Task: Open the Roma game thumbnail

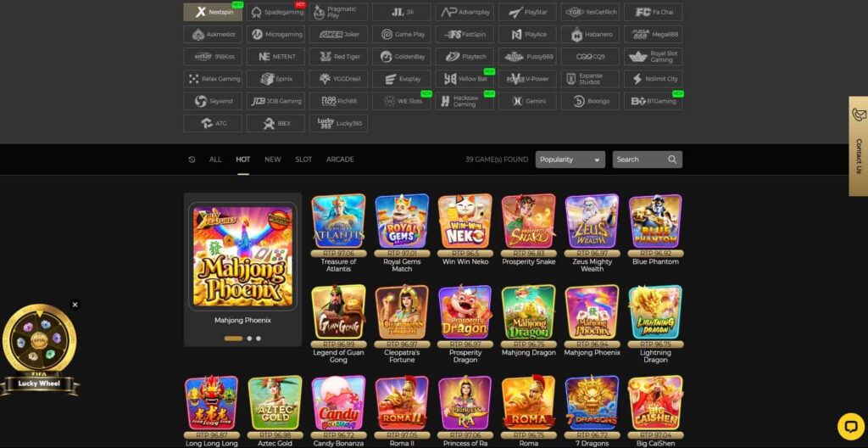Action: pyautogui.click(x=529, y=402)
